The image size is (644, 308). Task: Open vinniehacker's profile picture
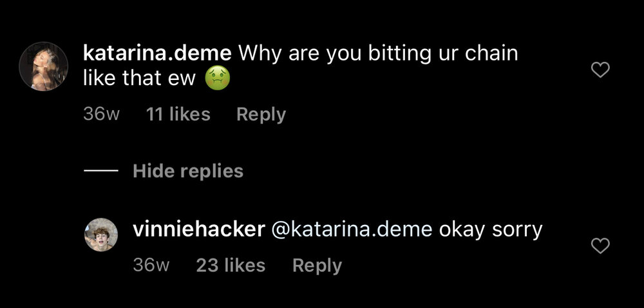tap(101, 235)
